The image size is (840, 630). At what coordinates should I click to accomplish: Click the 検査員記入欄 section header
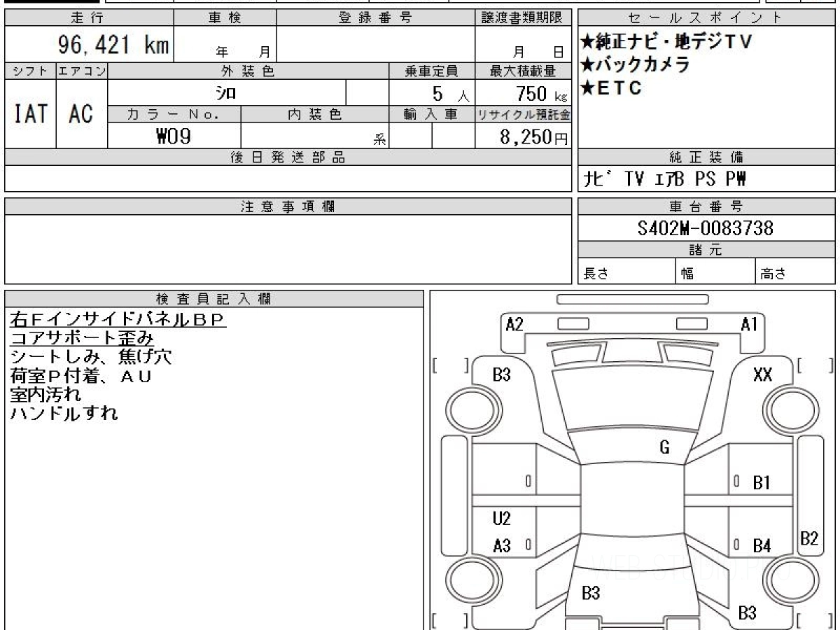[x=214, y=299]
